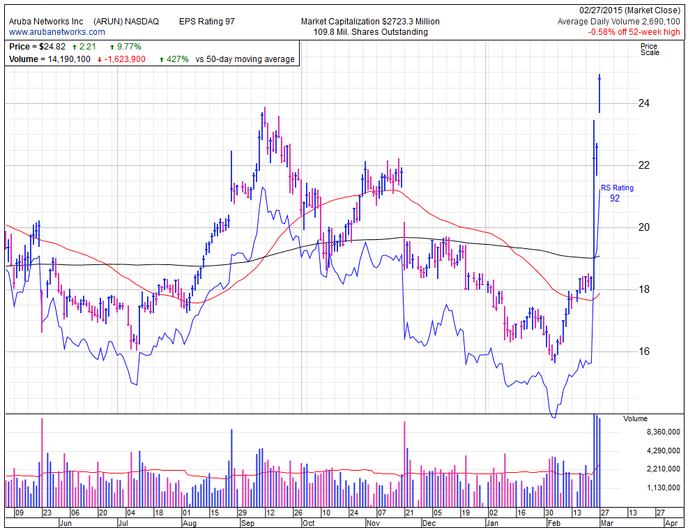Click the Volume = 14,190,100 value
This screenshot has height=530, width=688.
[x=50, y=59]
